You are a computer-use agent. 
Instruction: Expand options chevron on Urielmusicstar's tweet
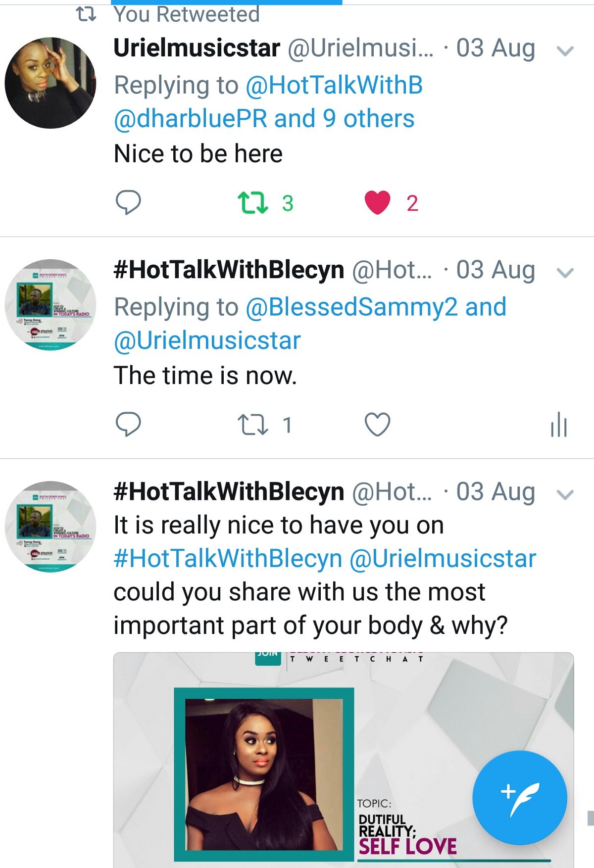click(565, 50)
